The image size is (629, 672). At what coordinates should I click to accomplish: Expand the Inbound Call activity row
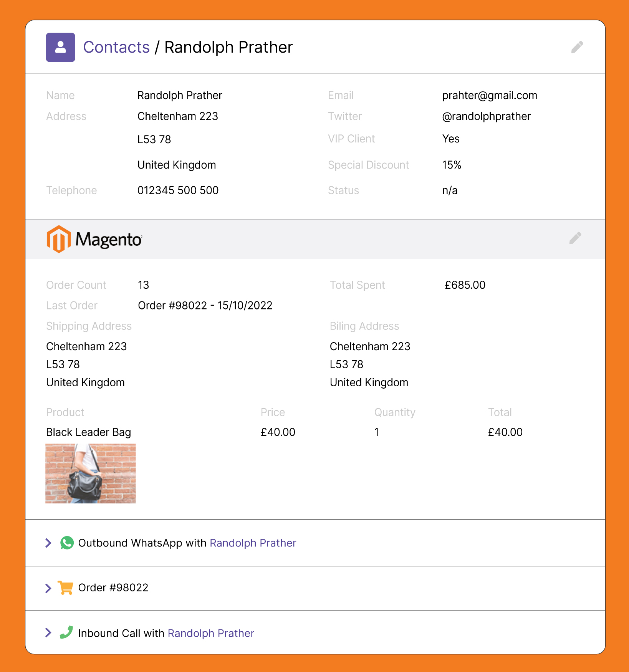click(x=48, y=632)
